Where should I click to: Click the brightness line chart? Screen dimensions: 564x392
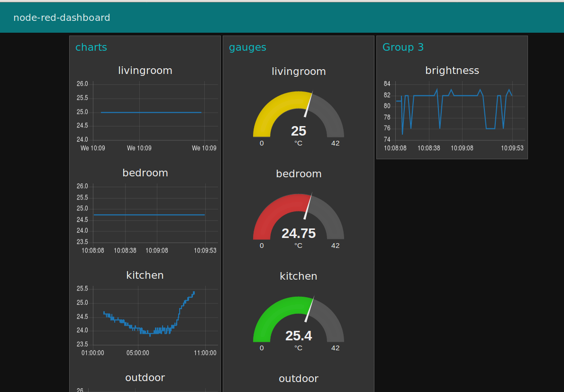(x=453, y=116)
